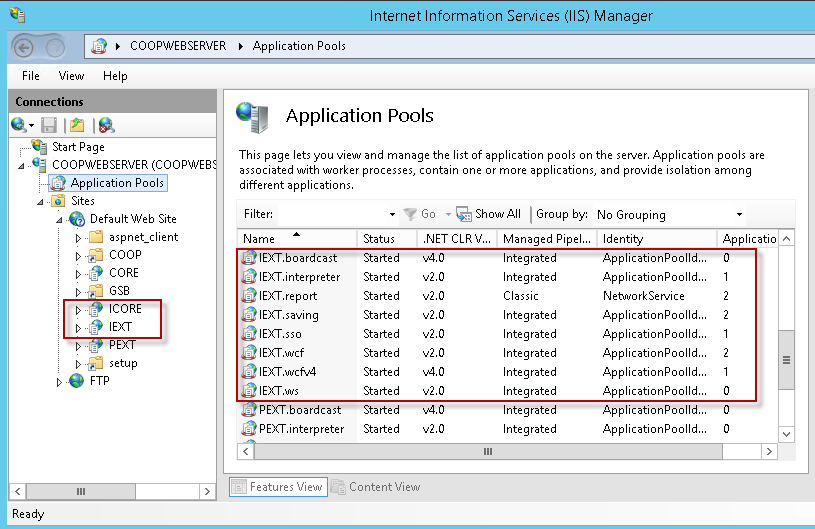
Task: Click the FTP site globe icon
Action: click(x=77, y=381)
